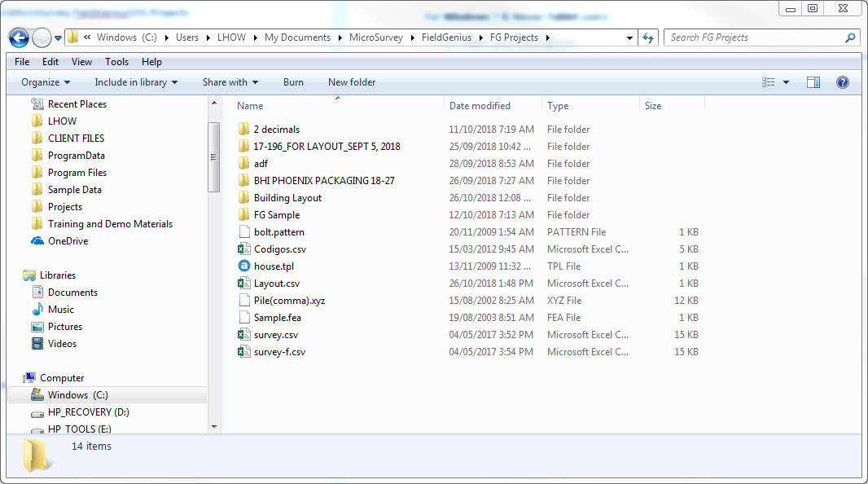Select the Music library icon

(x=37, y=310)
